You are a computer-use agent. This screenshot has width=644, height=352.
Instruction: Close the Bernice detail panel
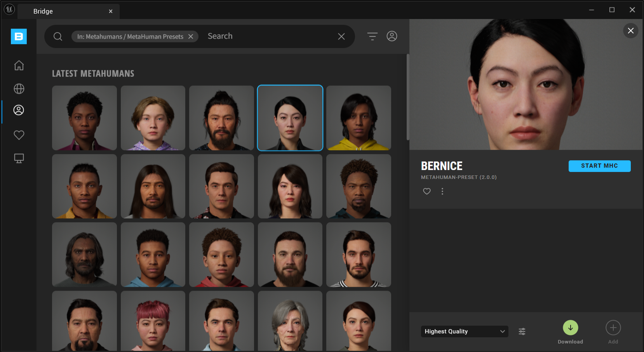coord(631,31)
